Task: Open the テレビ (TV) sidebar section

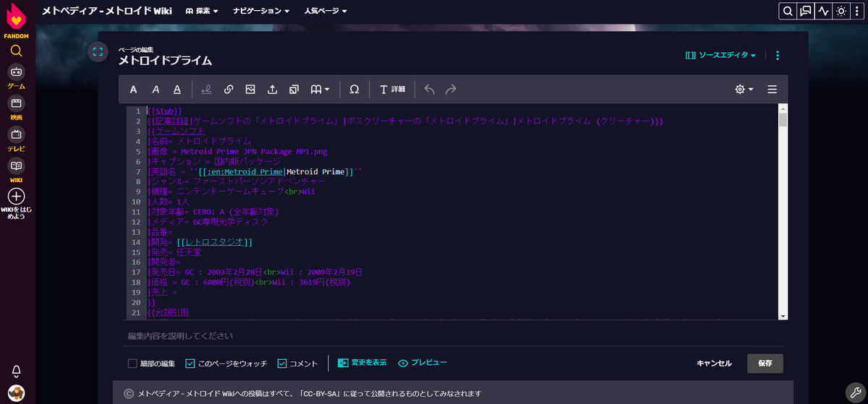Action: pos(17,139)
